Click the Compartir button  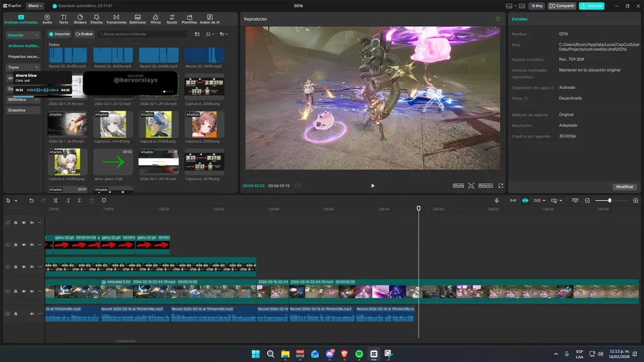pyautogui.click(x=562, y=6)
